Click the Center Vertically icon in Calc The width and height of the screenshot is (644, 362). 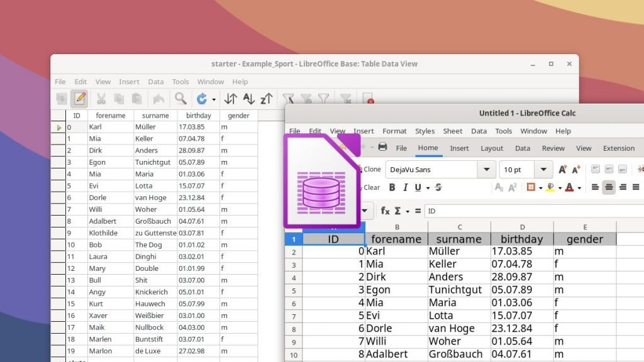[x=609, y=169]
